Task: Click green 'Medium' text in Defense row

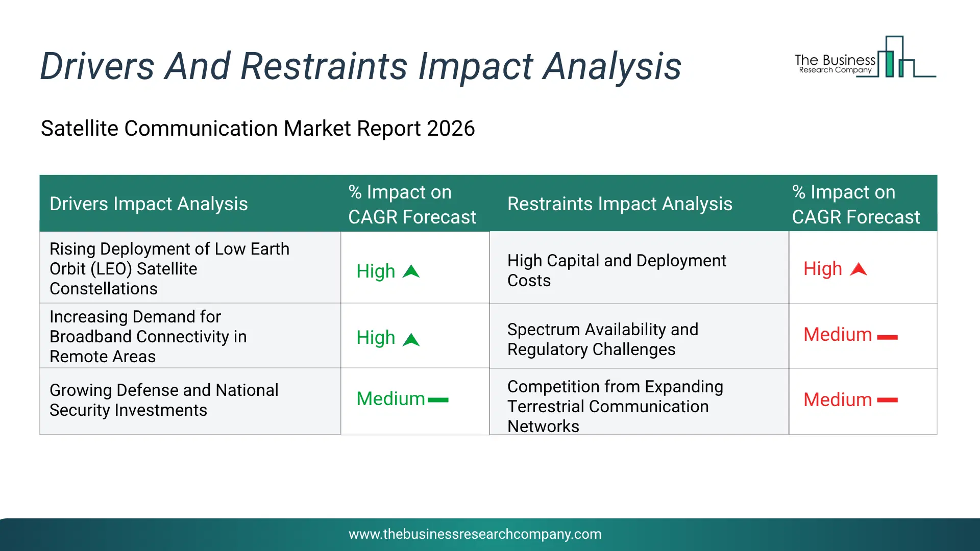Action: 390,399
